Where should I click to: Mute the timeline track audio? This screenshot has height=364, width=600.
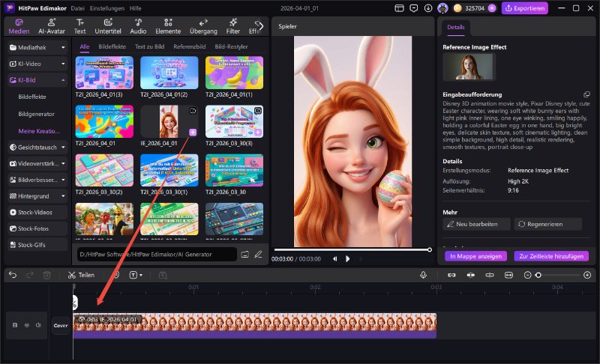[x=38, y=325]
